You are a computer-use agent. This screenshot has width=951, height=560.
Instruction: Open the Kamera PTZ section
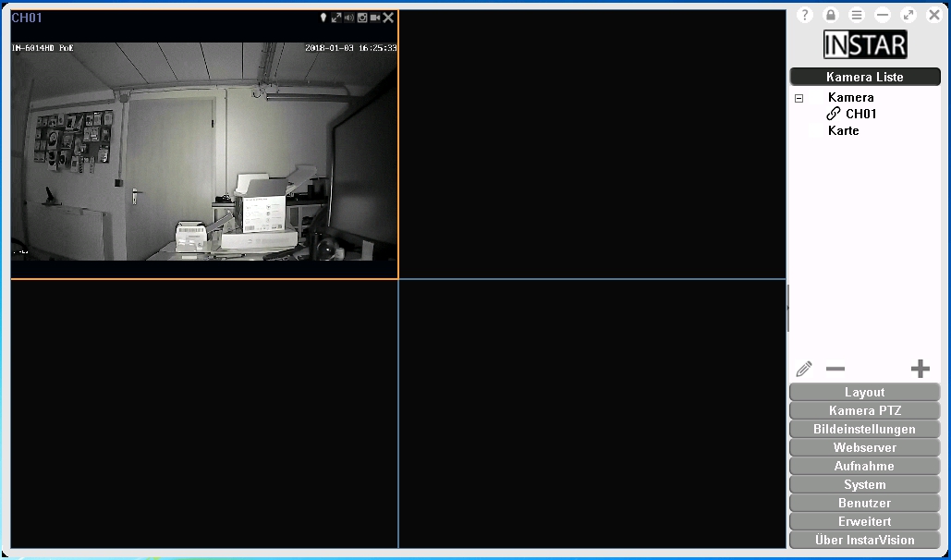864,410
